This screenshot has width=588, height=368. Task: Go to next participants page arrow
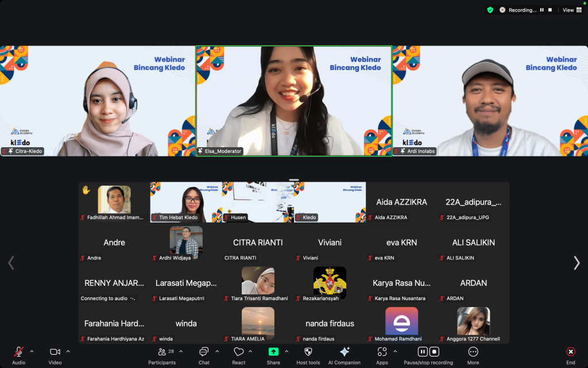coord(577,263)
